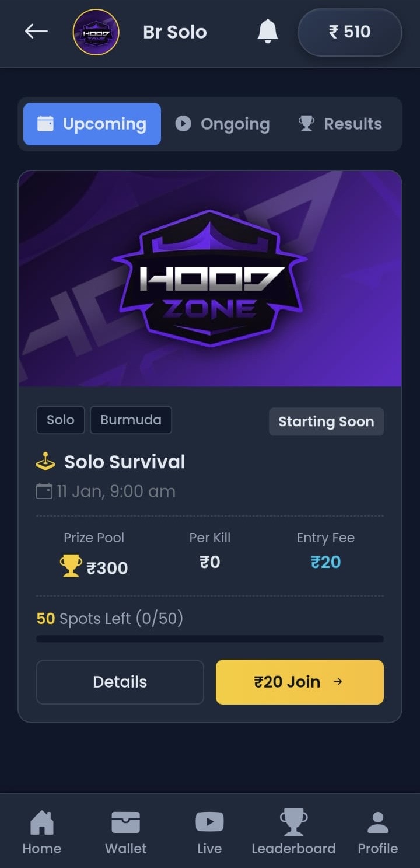Open the Live streams section
420x868 pixels.
coord(209,832)
